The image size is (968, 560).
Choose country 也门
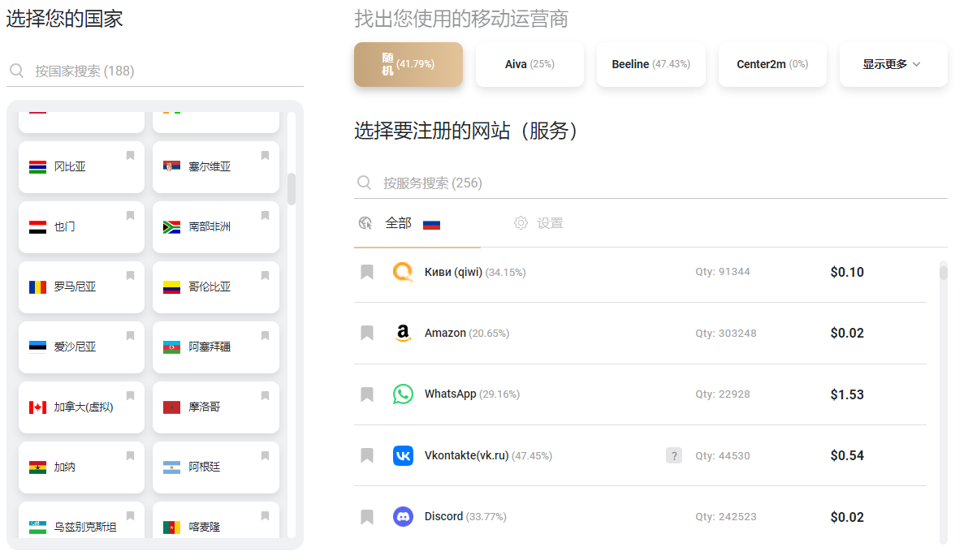coord(81,227)
